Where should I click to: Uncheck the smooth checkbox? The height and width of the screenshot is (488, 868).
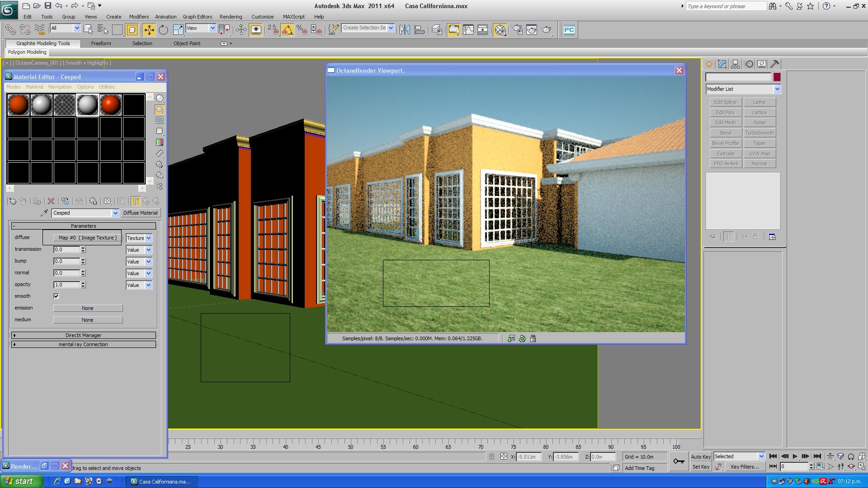(56, 296)
